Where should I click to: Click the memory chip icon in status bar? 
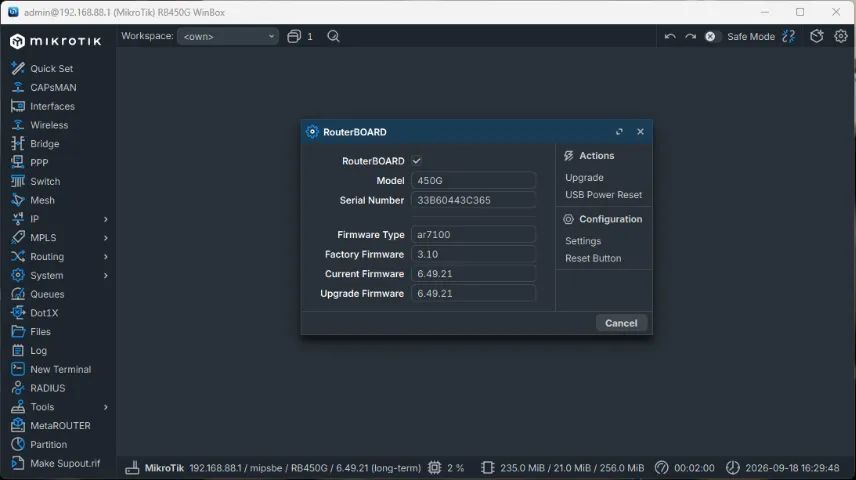point(488,468)
